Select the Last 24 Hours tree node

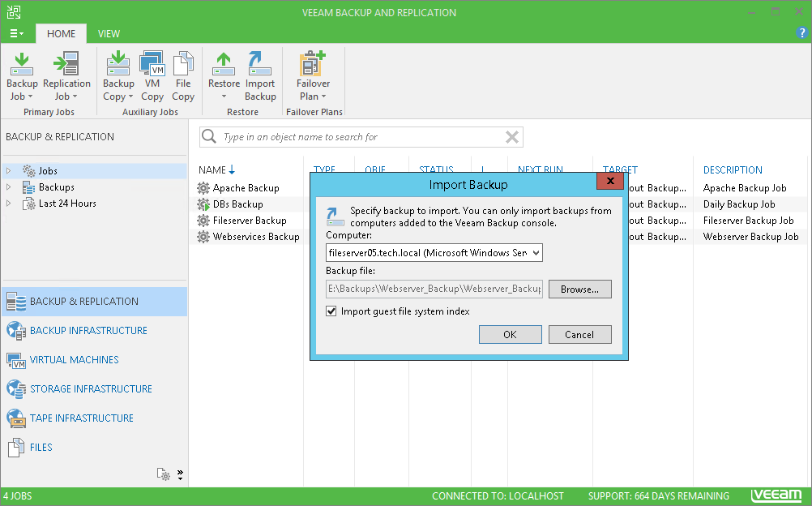coord(67,204)
